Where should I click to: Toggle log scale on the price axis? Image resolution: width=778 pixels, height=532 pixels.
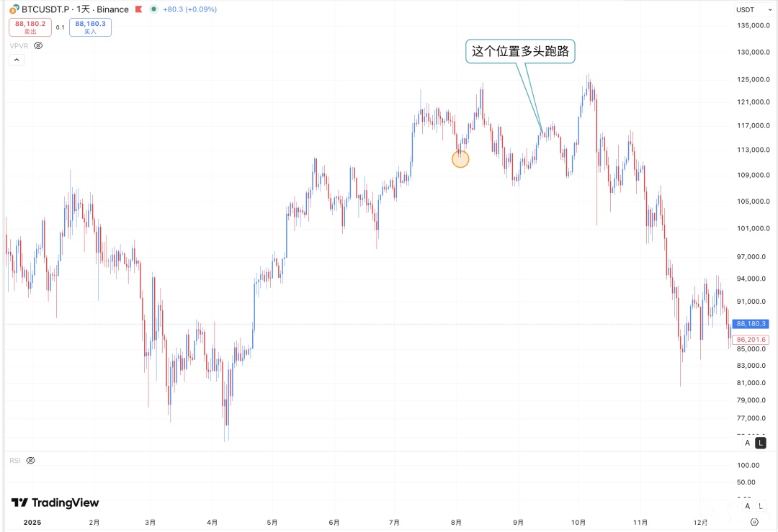[x=761, y=443]
